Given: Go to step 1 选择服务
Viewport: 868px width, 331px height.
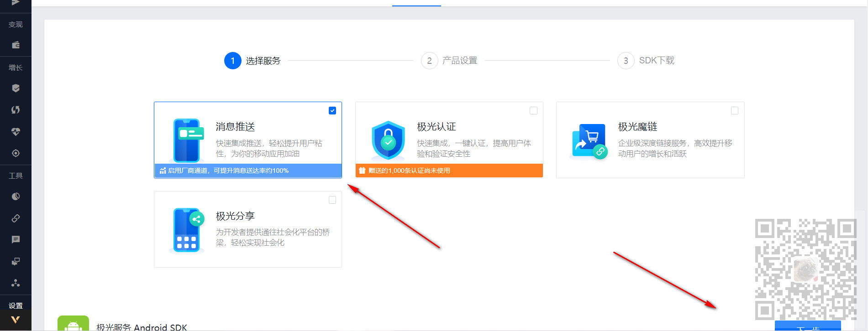Looking at the screenshot, I should coord(252,61).
